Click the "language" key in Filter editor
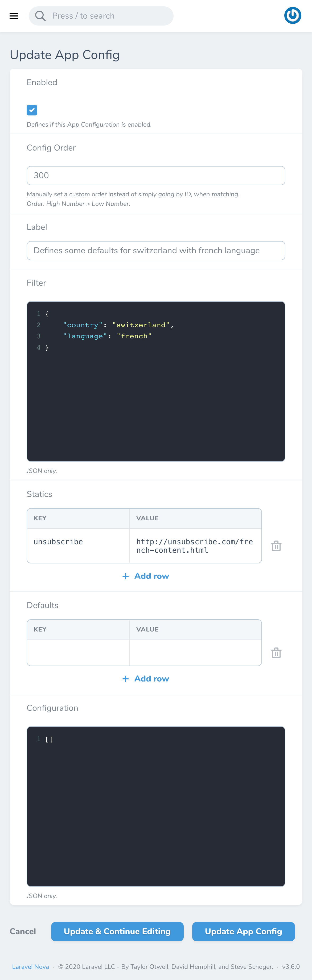Screen dimensions: 312x980 pyautogui.click(x=85, y=336)
